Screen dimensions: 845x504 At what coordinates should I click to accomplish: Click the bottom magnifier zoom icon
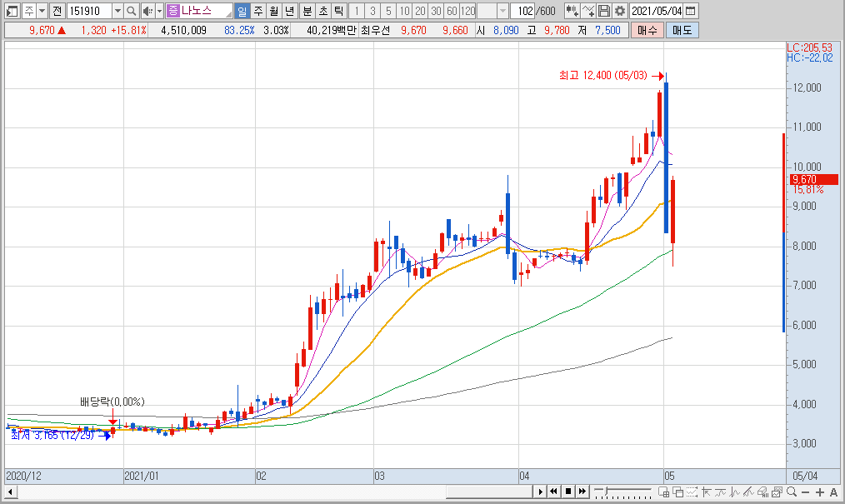click(791, 492)
